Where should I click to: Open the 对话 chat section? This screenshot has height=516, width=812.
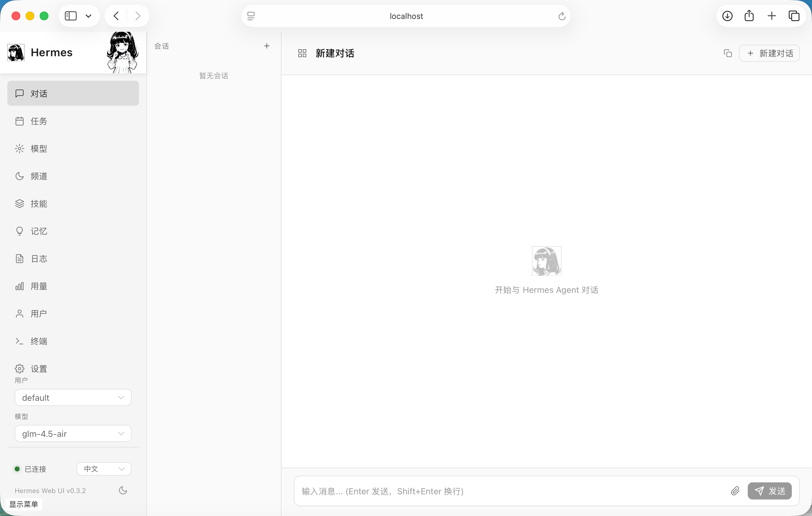click(73, 93)
